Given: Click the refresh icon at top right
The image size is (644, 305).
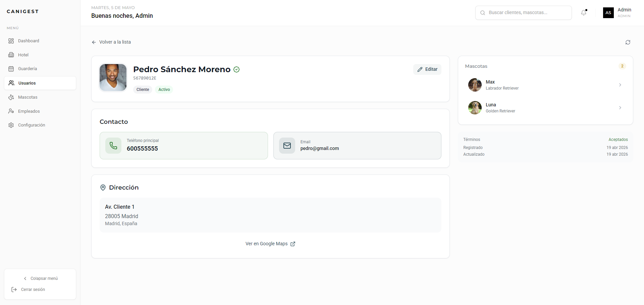Looking at the screenshot, I should (628, 42).
